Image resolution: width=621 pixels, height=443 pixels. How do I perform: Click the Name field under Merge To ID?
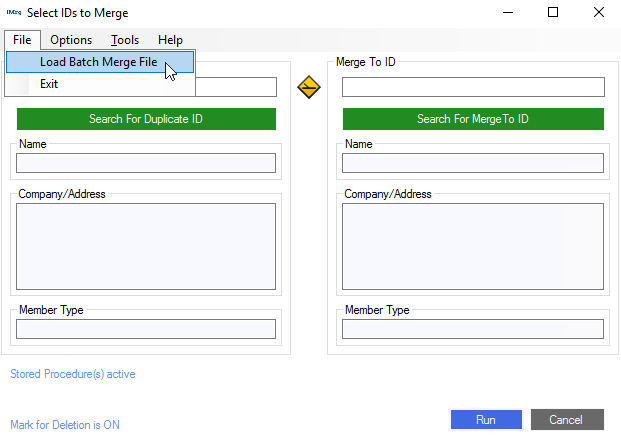pyautogui.click(x=473, y=163)
